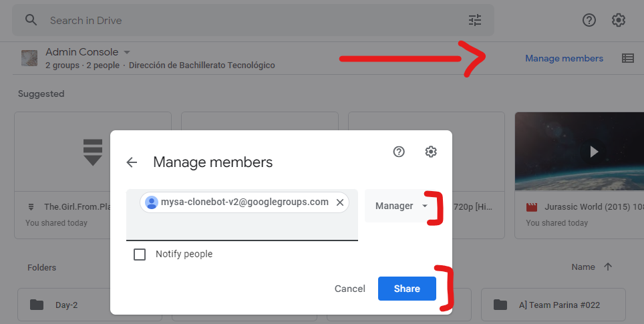Image resolution: width=644 pixels, height=324 pixels.
Task: Switch to list layout view icon
Action: (x=627, y=58)
